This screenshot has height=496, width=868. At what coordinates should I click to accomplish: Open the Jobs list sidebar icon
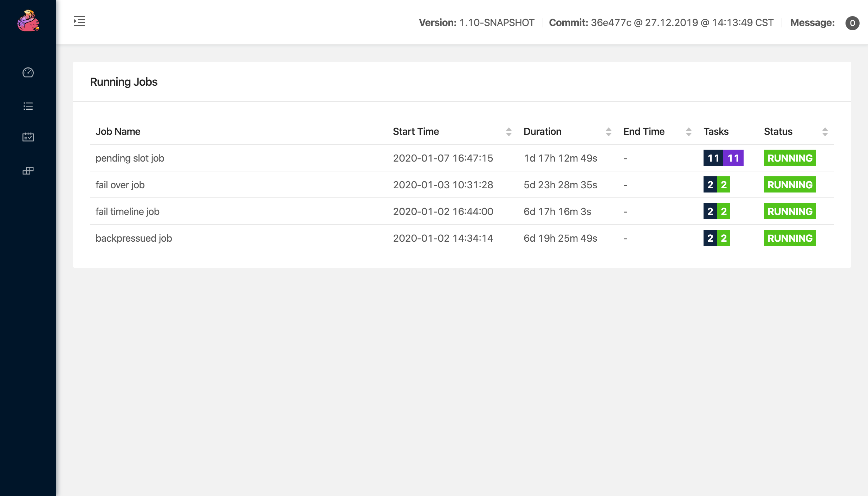(28, 106)
